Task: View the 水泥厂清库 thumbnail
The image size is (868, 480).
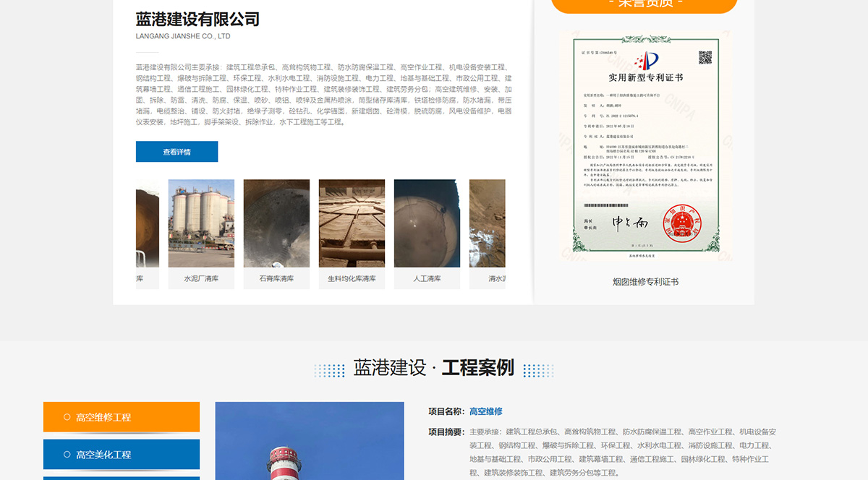Action: 202,223
